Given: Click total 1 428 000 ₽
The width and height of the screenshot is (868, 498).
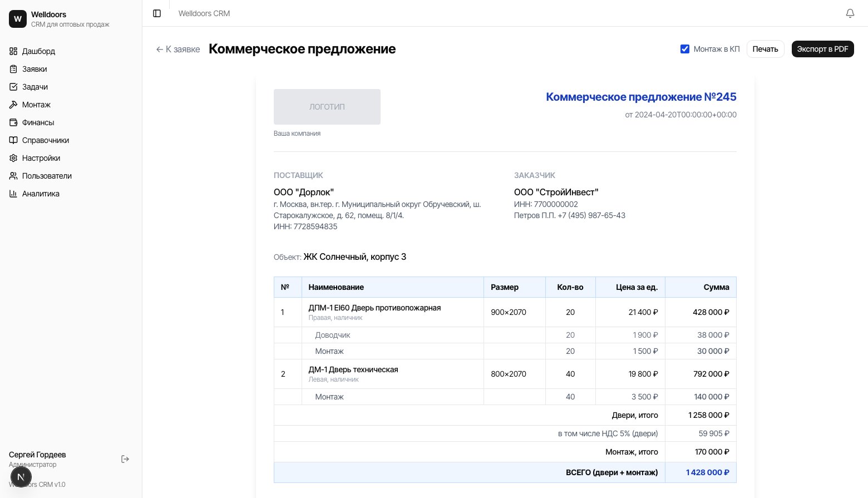Looking at the screenshot, I should coord(708,472).
